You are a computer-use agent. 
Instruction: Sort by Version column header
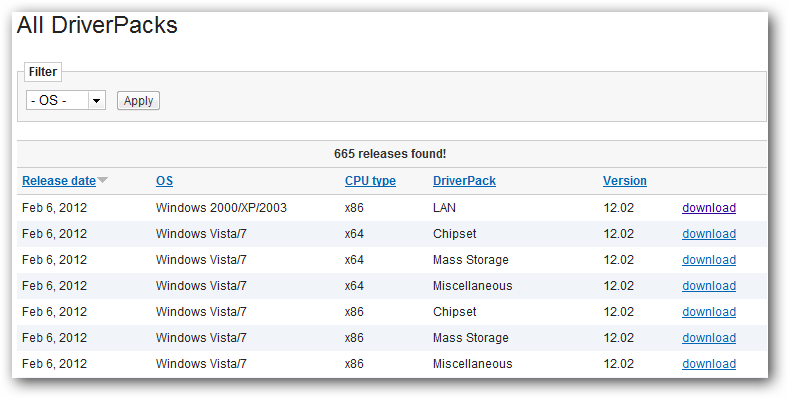[x=625, y=181]
